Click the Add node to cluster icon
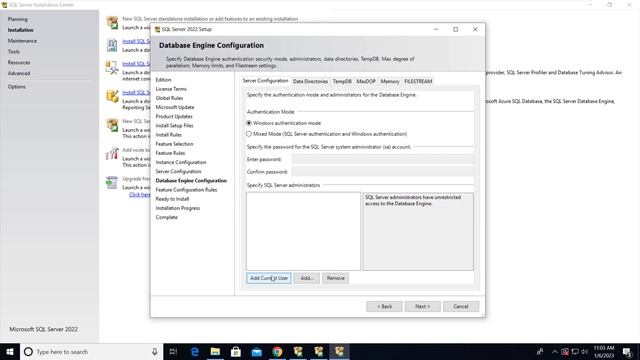This screenshot has height=360, width=640. (x=112, y=154)
